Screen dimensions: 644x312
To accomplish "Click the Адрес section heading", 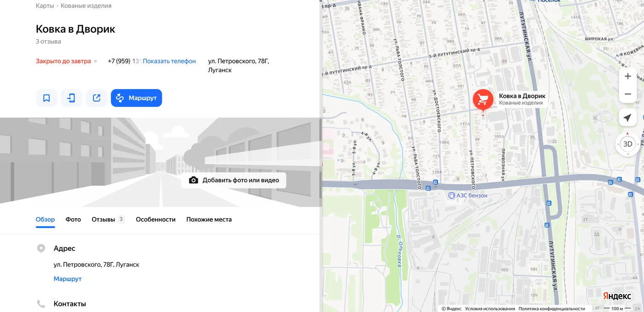I will pos(64,249).
